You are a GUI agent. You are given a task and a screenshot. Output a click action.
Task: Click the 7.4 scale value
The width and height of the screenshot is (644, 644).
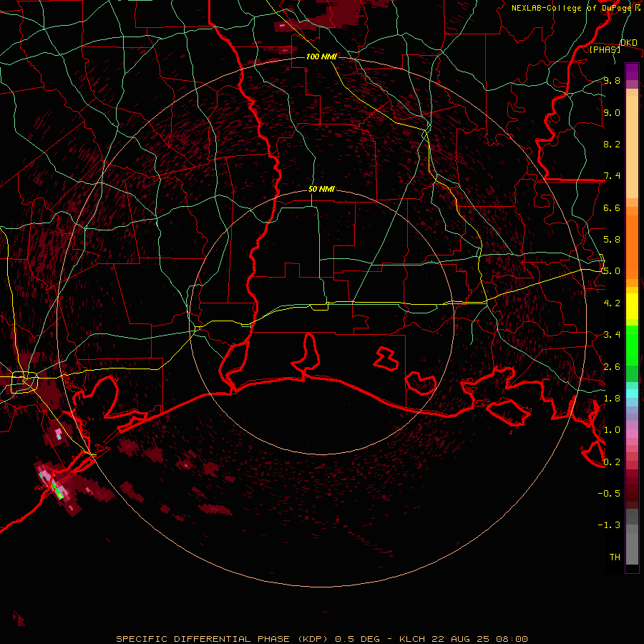pos(612,176)
